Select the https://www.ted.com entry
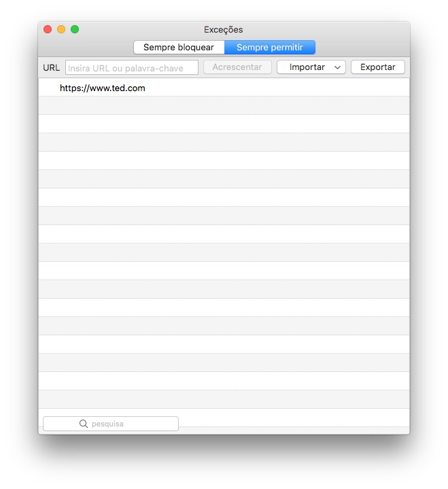The image size is (448, 489). [103, 88]
